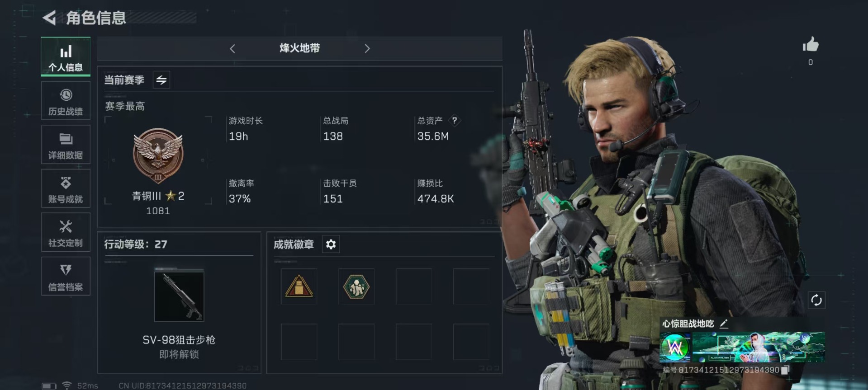Go back using the arrow beside 角色信息
Viewport: 868px width, 390px height.
tap(49, 18)
